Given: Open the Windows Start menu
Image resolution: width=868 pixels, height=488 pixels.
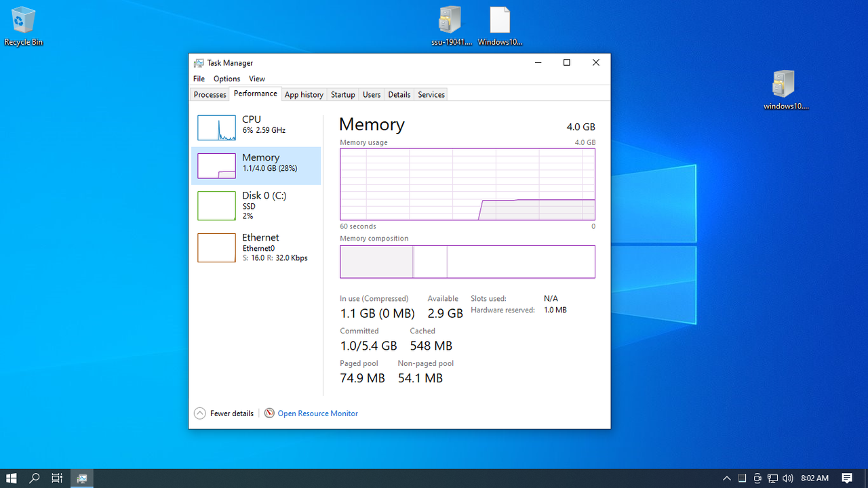Looking at the screenshot, I should tap(12, 478).
